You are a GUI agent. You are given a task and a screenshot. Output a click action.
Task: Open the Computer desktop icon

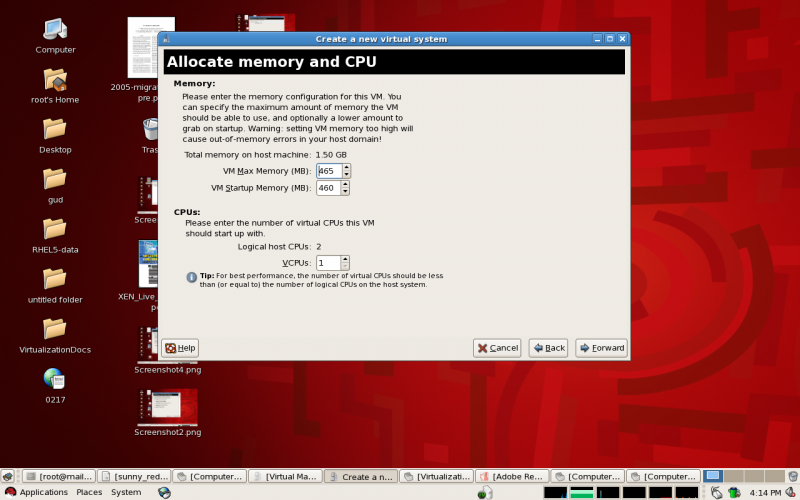[x=55, y=30]
